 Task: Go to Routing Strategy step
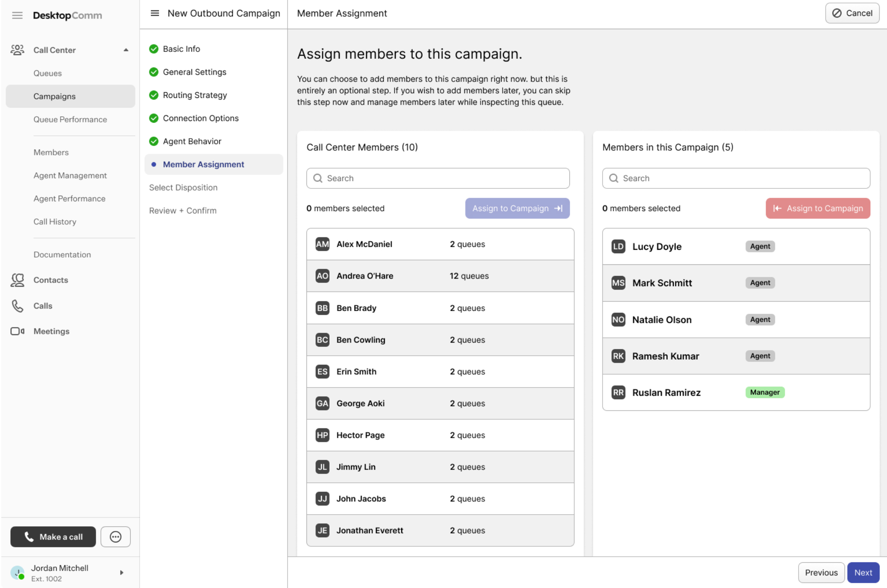(x=195, y=95)
